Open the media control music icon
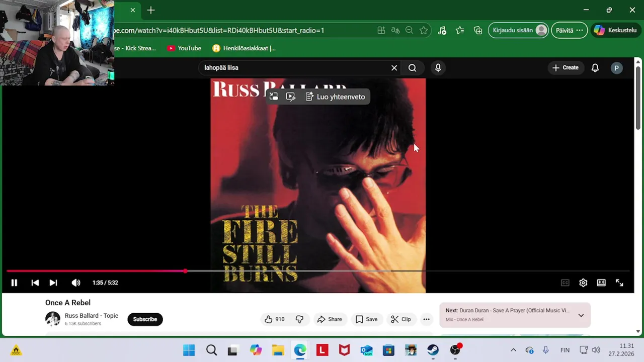644x362 pixels. point(442,30)
